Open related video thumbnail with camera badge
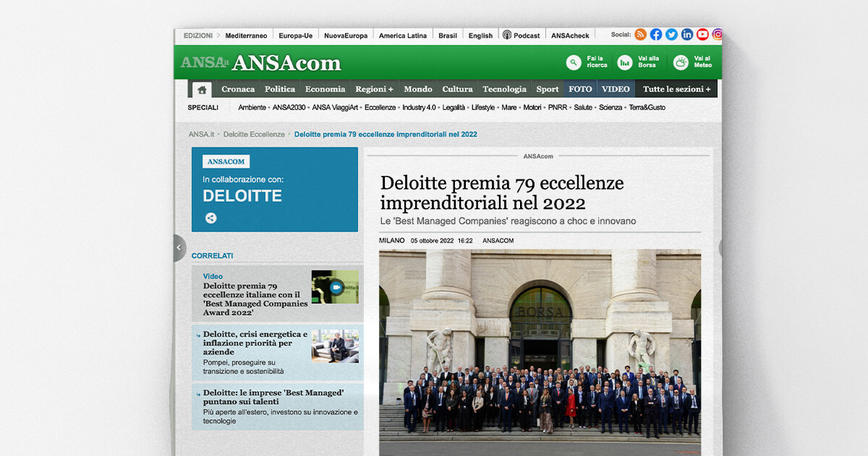The height and width of the screenshot is (456, 868). pos(335,287)
